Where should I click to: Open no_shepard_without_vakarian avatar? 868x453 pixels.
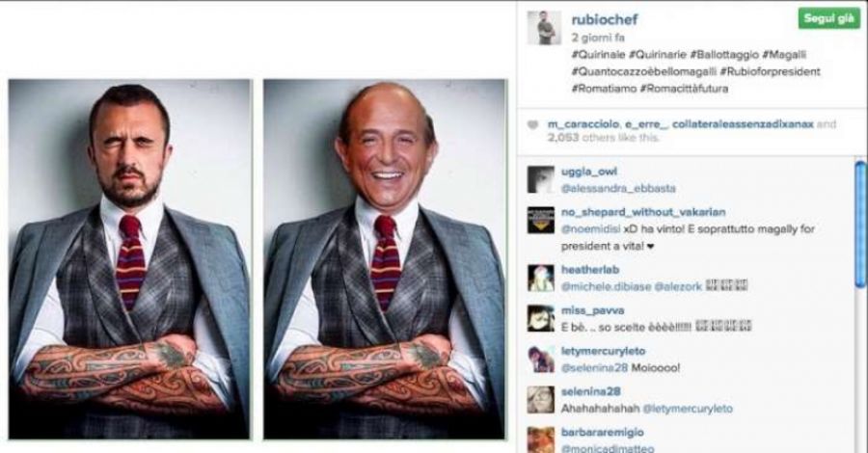pos(541,220)
